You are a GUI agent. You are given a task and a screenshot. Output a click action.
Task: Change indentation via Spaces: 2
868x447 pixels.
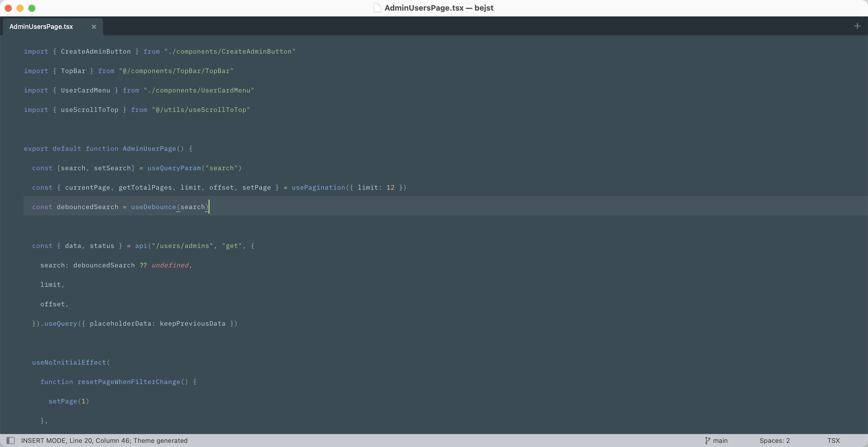pyautogui.click(x=774, y=440)
